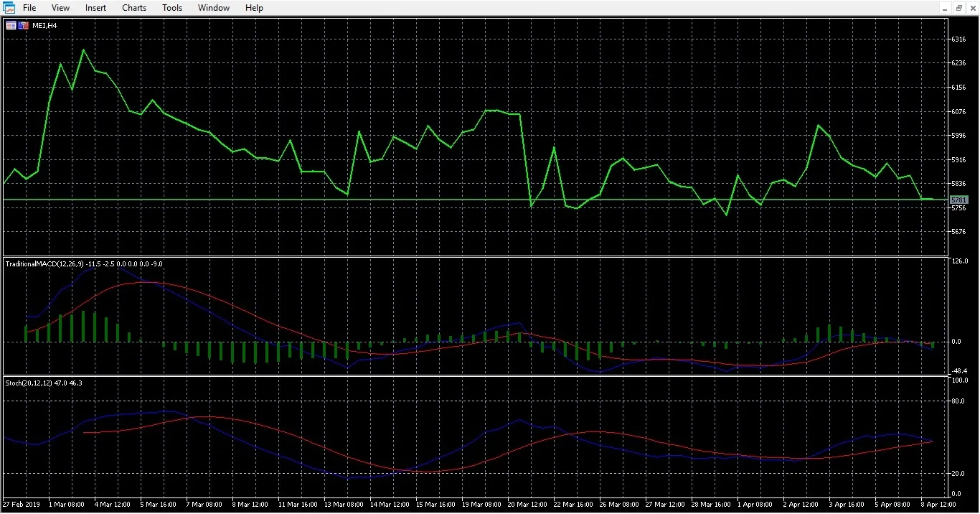Image resolution: width=980 pixels, height=514 pixels.
Task: Open the Help menu
Action: (x=254, y=8)
